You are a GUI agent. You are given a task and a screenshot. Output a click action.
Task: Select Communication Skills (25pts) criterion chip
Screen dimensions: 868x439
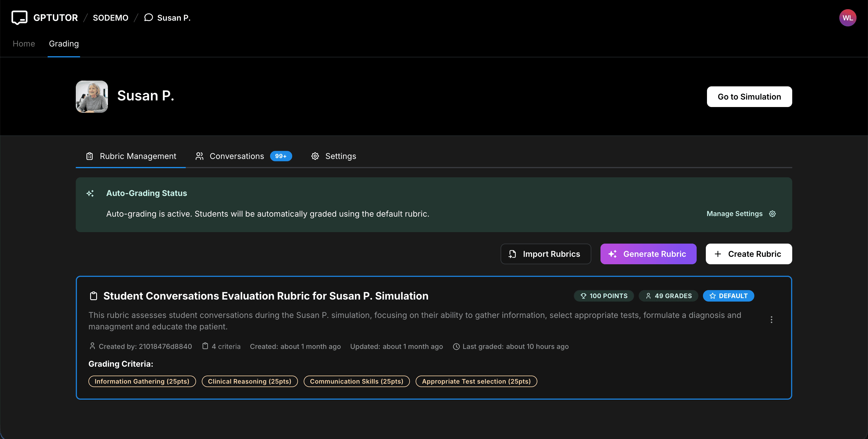point(356,381)
